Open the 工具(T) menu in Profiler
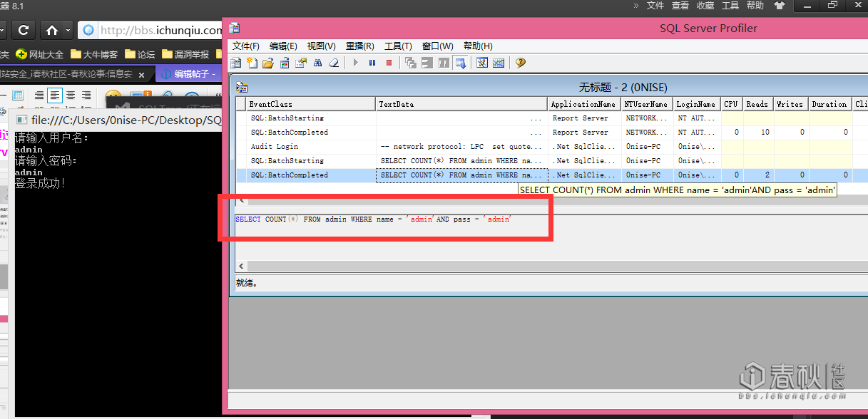The width and height of the screenshot is (868, 419). (x=398, y=46)
